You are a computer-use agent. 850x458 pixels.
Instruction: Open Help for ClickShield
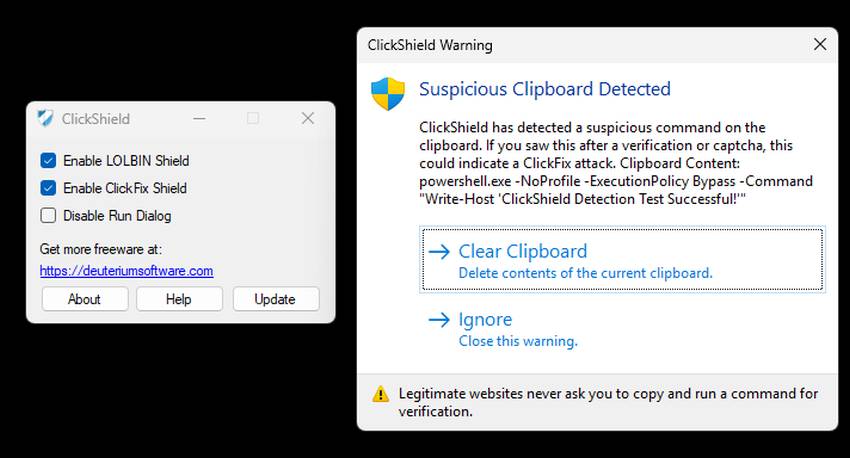tap(179, 299)
